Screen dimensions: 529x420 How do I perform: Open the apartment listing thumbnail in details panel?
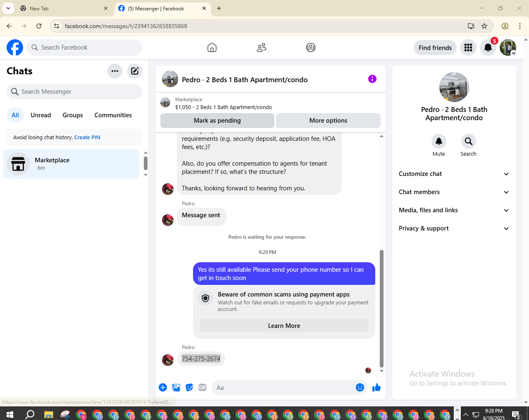pyautogui.click(x=454, y=87)
